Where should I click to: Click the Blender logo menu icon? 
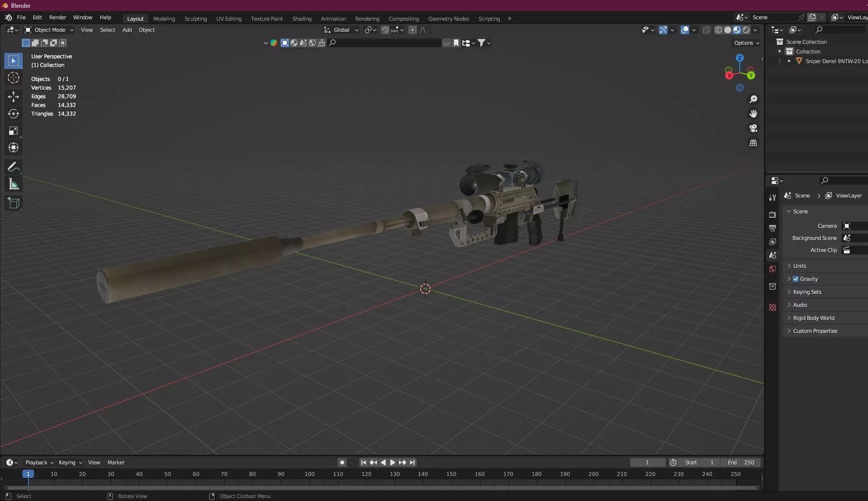pyautogui.click(x=8, y=17)
